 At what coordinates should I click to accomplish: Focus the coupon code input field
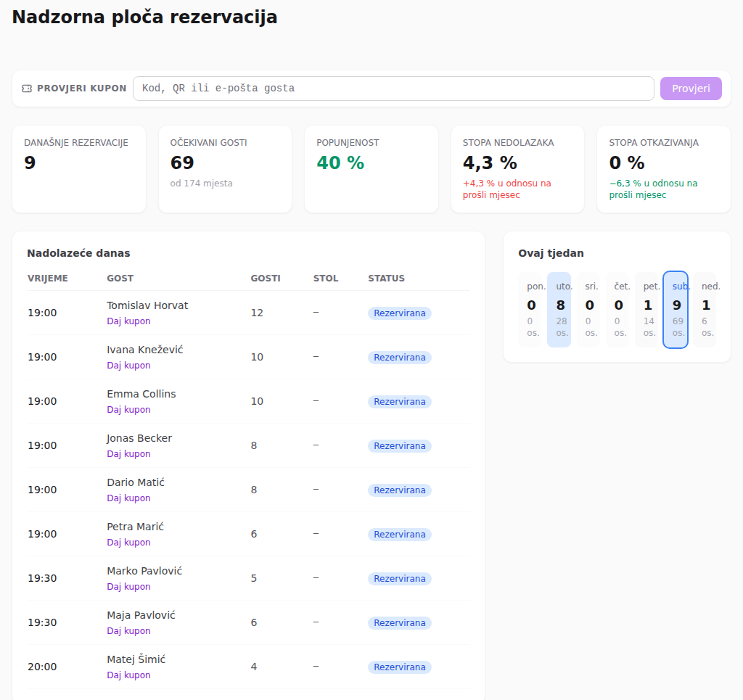coord(393,88)
